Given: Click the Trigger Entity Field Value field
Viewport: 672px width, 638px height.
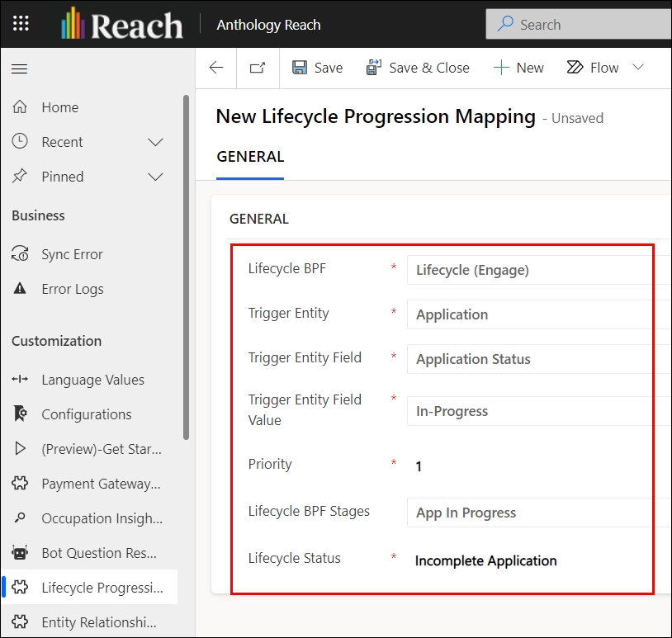Looking at the screenshot, I should (x=538, y=411).
